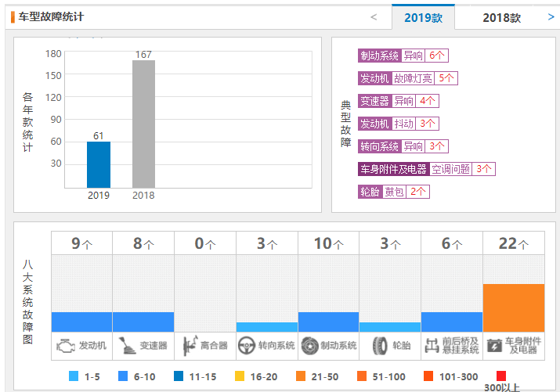The image size is (560, 392).
Task: Click the clutch (离合器) pedal icon
Action: [x=190, y=345]
